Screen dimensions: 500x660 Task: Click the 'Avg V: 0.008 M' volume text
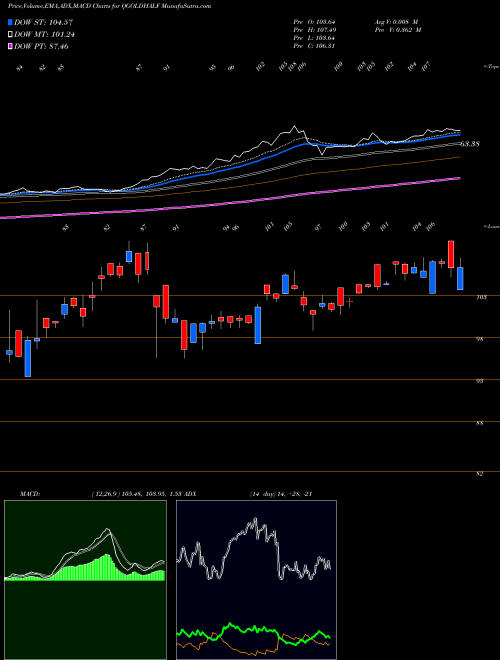pos(396,21)
